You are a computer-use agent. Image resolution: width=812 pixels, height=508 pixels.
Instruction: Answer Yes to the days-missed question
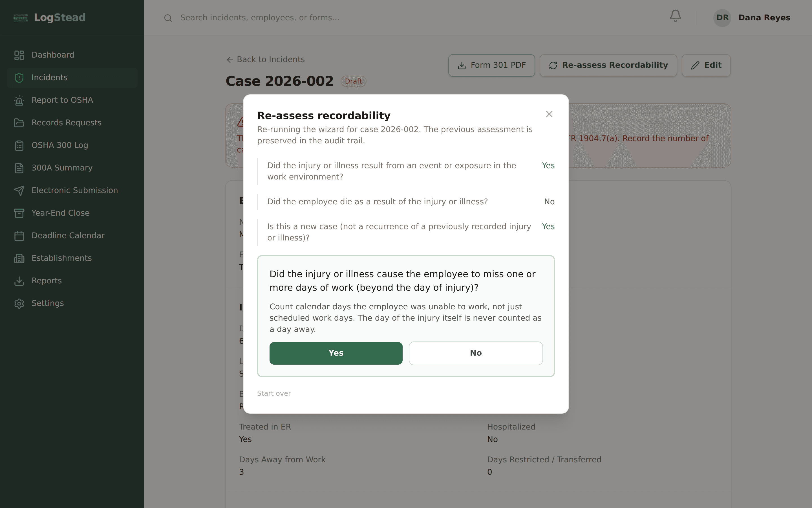coord(336,353)
